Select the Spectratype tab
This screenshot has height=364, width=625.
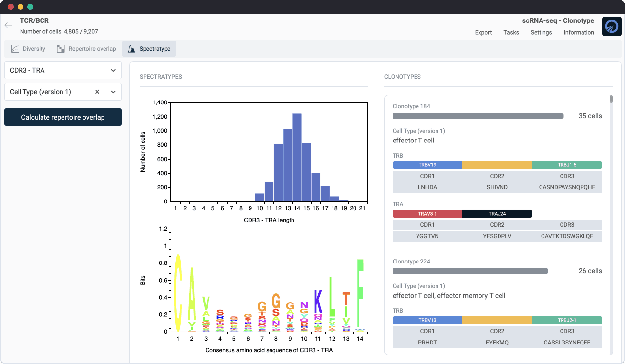coord(149,49)
